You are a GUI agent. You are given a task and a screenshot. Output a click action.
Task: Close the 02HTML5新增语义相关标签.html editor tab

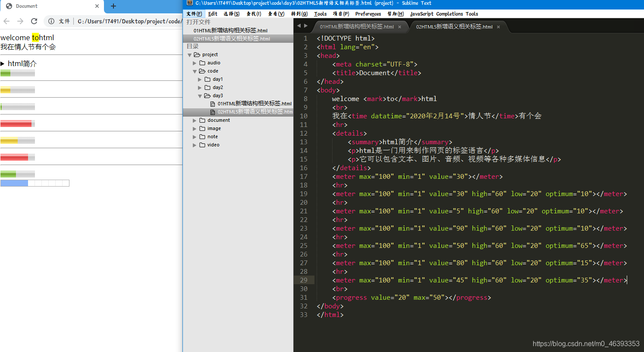(x=499, y=27)
